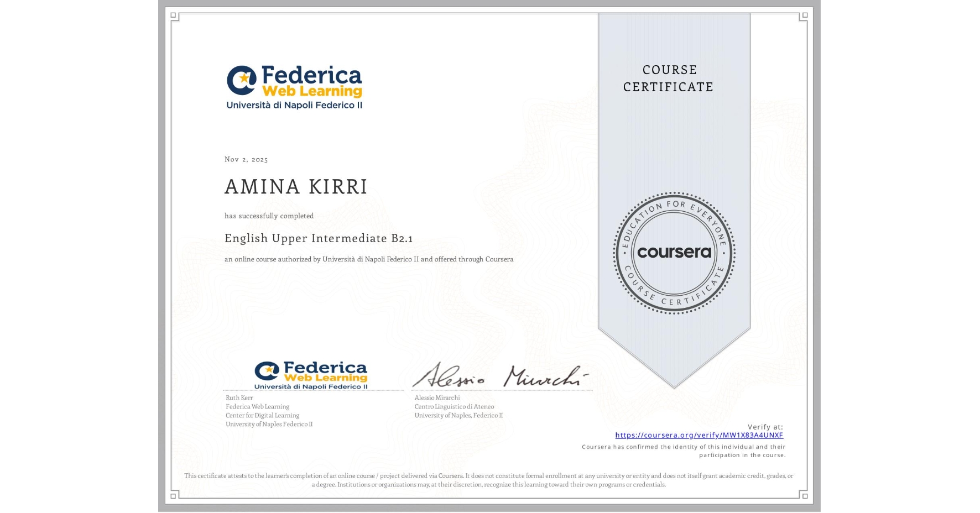Click 'University of Naples Federico II' under Ruth Kerr

(269, 425)
